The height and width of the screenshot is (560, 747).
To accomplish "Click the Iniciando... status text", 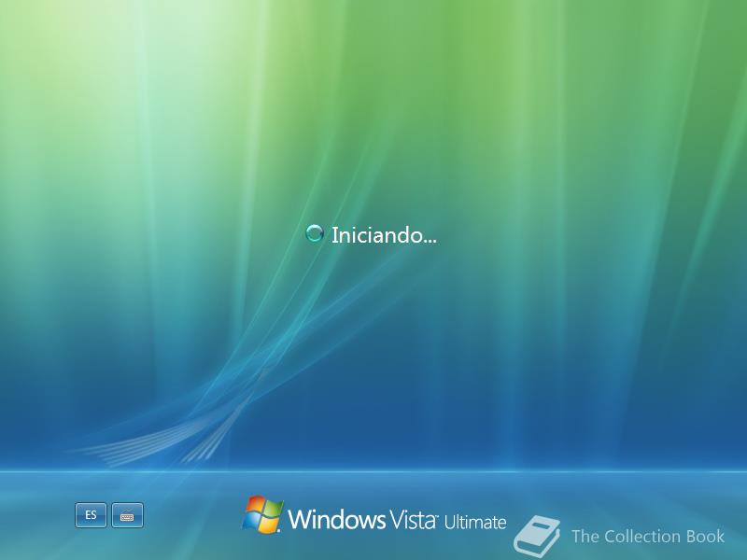I will (384, 235).
